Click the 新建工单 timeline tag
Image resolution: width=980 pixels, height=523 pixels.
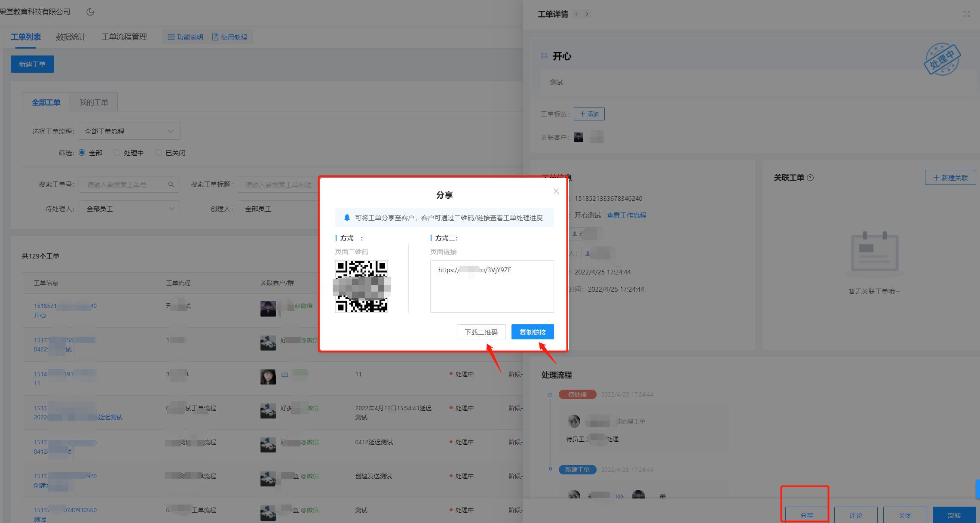coord(577,470)
